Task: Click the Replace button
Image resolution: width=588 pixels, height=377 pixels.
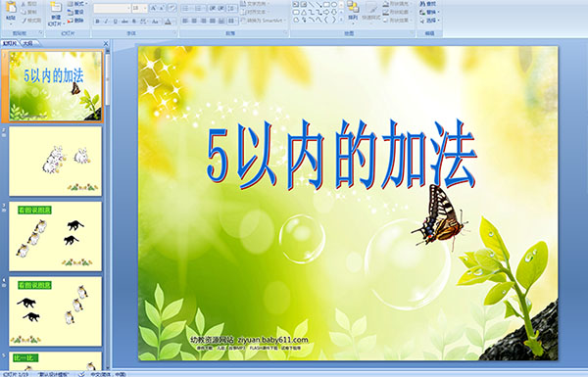Action: (430, 12)
